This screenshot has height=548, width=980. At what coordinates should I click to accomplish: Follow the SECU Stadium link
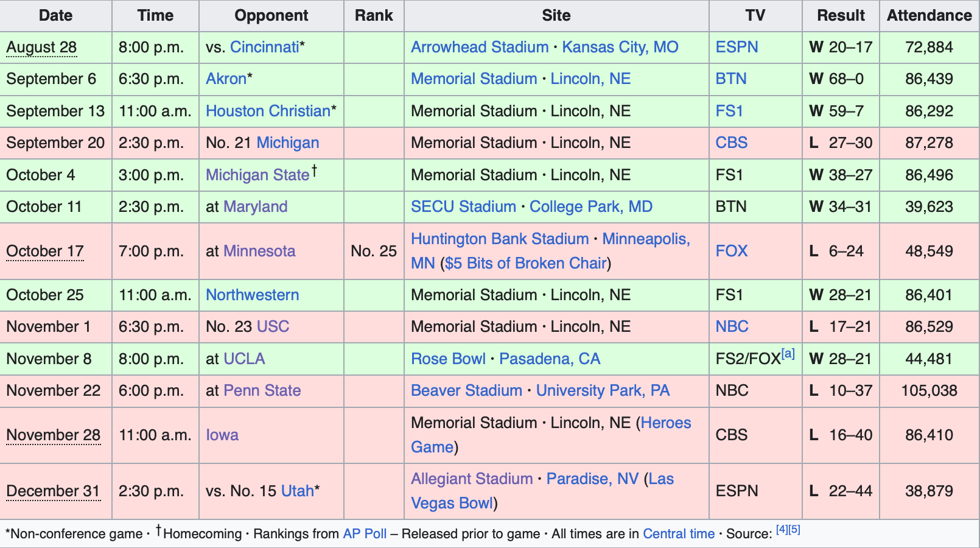click(463, 207)
